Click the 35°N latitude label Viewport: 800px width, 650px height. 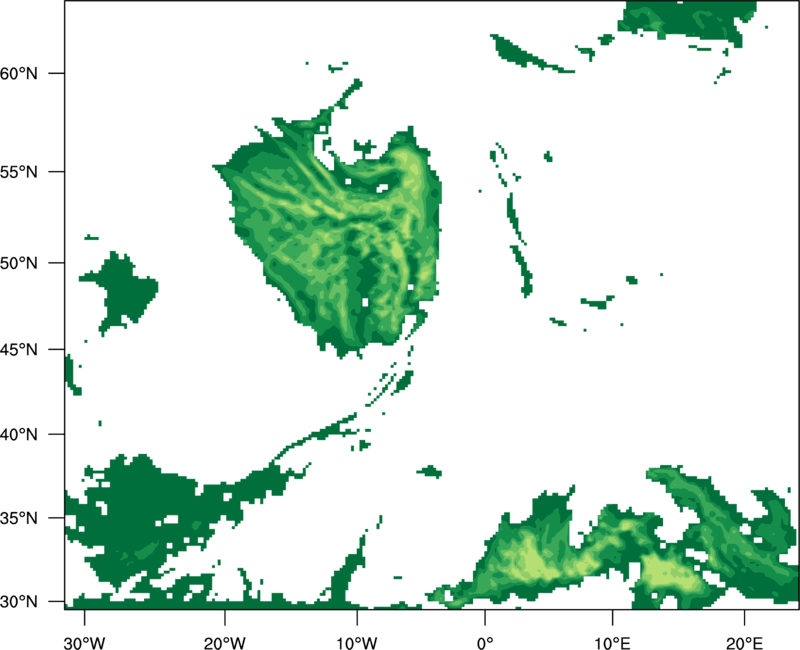pyautogui.click(x=19, y=518)
